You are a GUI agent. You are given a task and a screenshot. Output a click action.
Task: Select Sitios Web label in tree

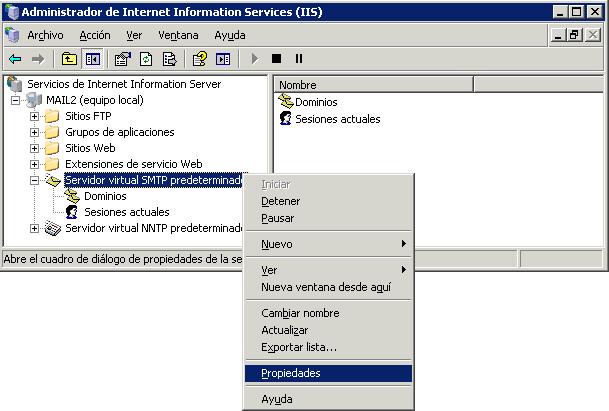[90, 148]
